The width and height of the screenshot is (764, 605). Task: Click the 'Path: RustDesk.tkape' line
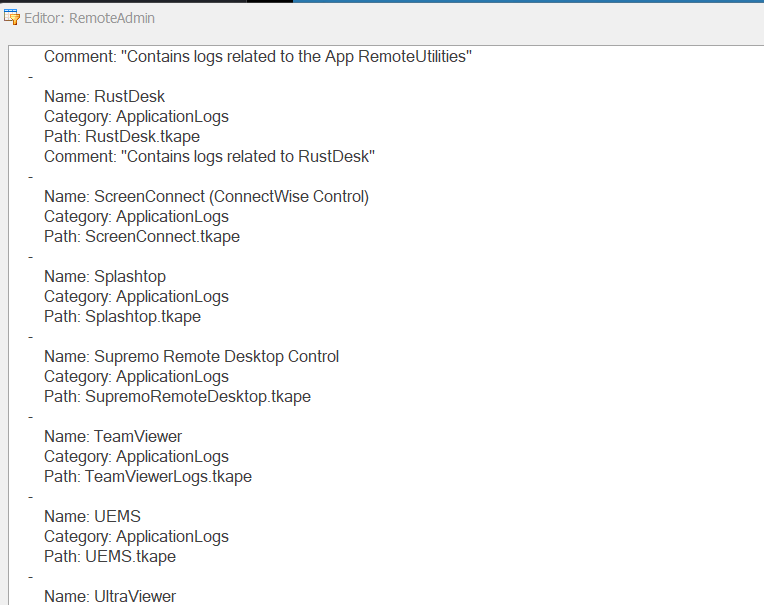pos(122,136)
